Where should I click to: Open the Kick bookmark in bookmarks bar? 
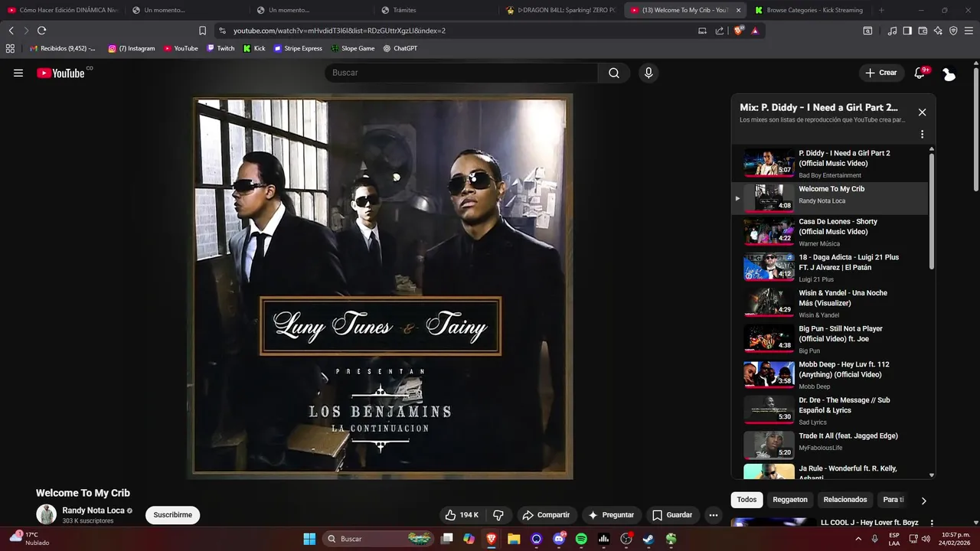point(254,48)
